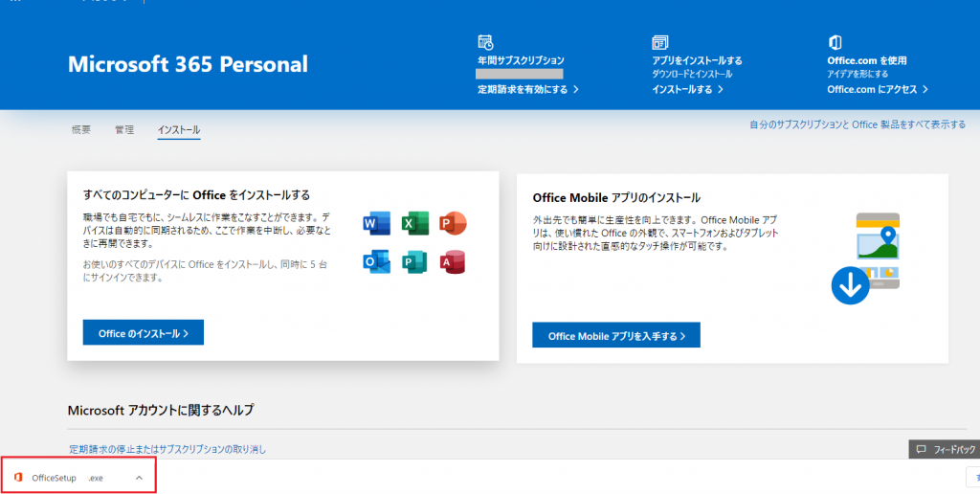Click すべてのコンピューターに Office をインストールする heading
980x494 pixels.
[x=196, y=195]
